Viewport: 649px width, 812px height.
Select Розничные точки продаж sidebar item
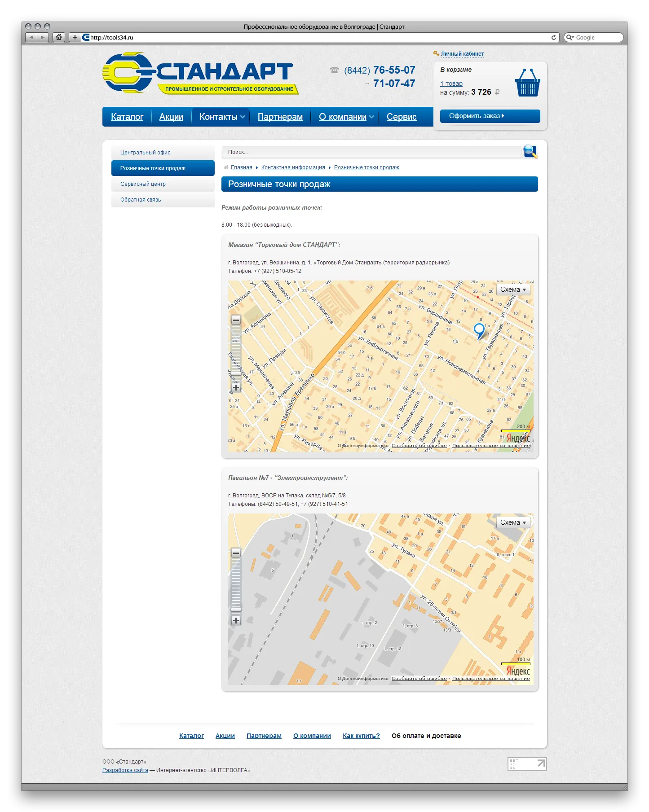[x=163, y=168]
